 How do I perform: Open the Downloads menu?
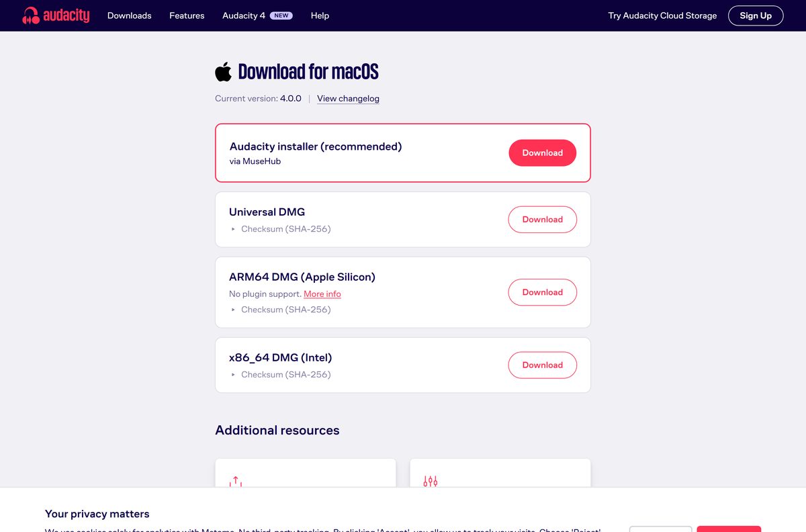[130, 15]
